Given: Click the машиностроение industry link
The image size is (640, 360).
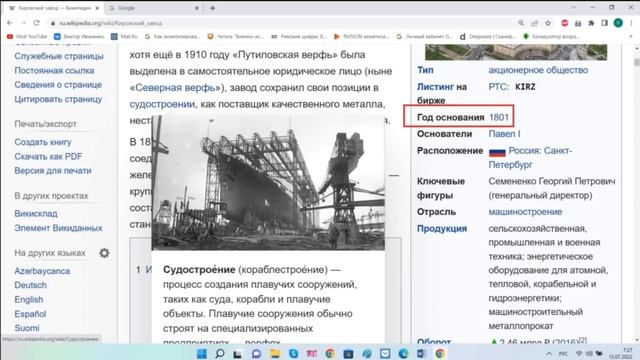Looking at the screenshot, I should 525,212.
